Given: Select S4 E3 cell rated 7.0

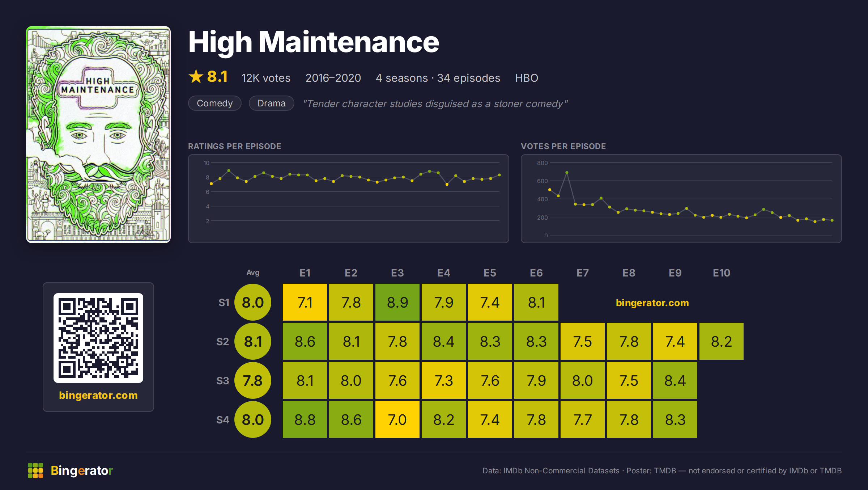Looking at the screenshot, I should coord(397,419).
